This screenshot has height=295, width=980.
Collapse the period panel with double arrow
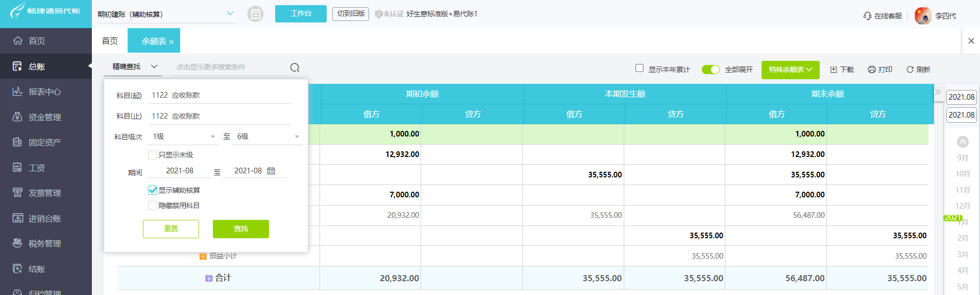pyautogui.click(x=938, y=92)
